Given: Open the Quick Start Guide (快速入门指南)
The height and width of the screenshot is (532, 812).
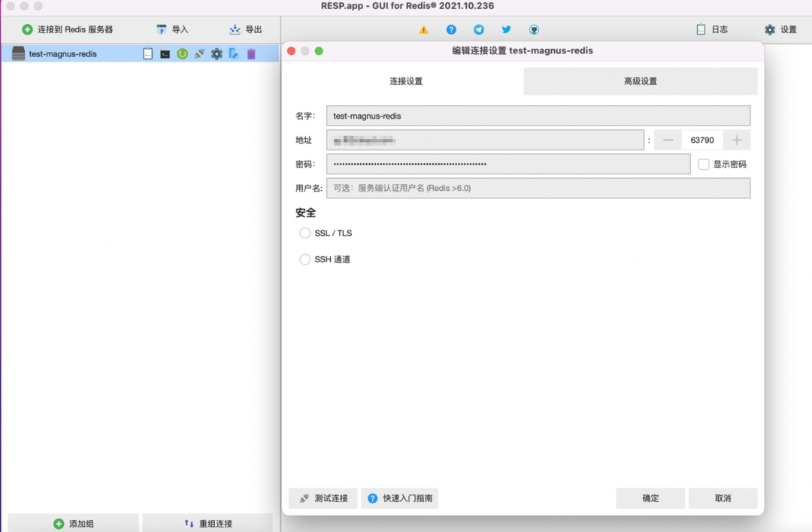Looking at the screenshot, I should pyautogui.click(x=400, y=498).
